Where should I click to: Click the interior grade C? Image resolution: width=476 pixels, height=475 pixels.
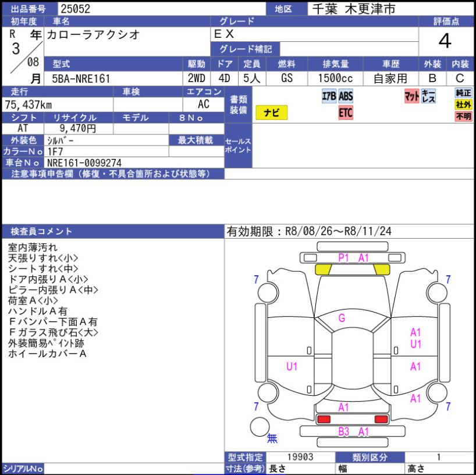(x=460, y=79)
